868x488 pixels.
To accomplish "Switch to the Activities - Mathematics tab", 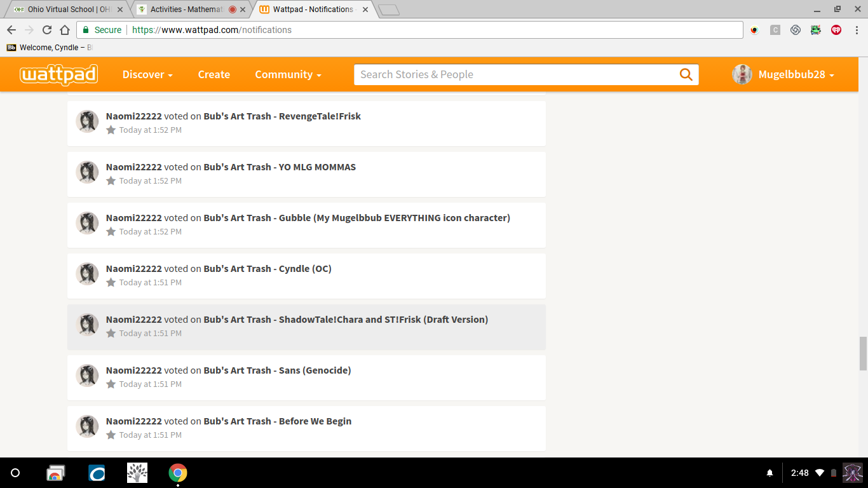I will (184, 10).
